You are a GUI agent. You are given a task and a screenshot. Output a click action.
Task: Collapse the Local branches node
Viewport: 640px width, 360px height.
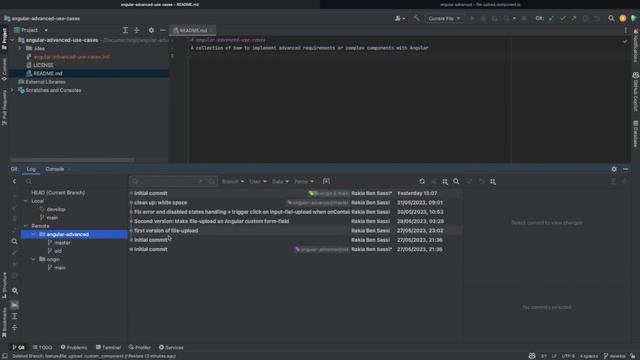[x=26, y=201]
